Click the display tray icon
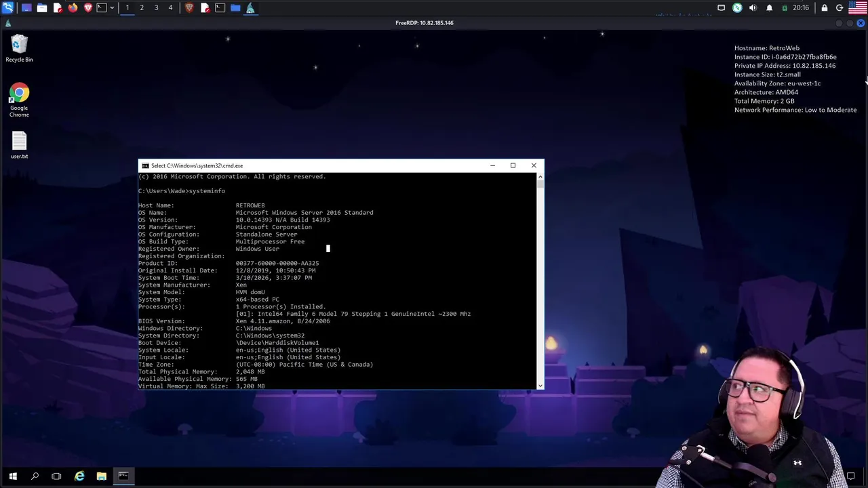868x488 pixels. [x=722, y=7]
